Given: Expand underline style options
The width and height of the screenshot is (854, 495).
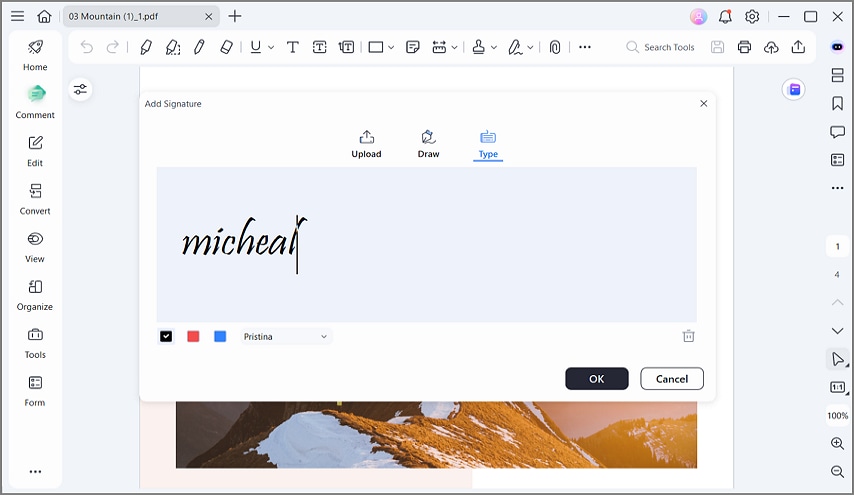Looking at the screenshot, I should (271, 48).
